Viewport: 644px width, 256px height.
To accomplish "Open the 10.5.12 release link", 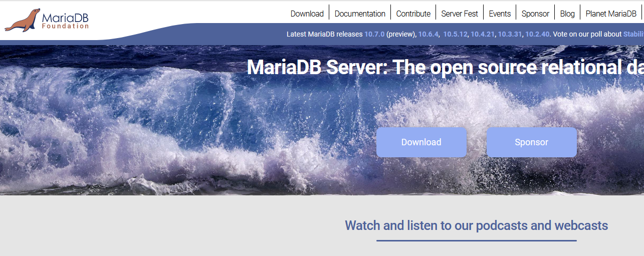I will (455, 34).
